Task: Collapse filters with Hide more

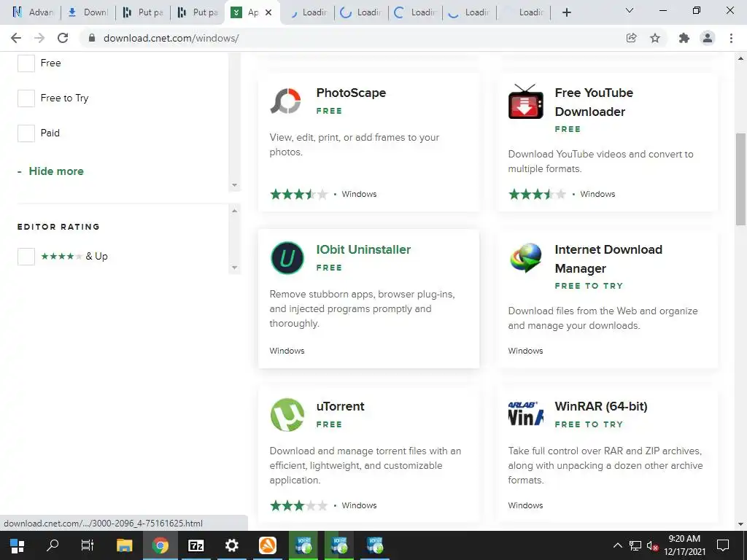Action: 56,171
